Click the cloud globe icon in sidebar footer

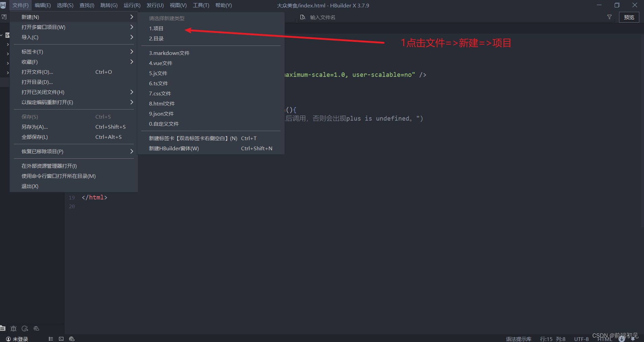(36, 328)
